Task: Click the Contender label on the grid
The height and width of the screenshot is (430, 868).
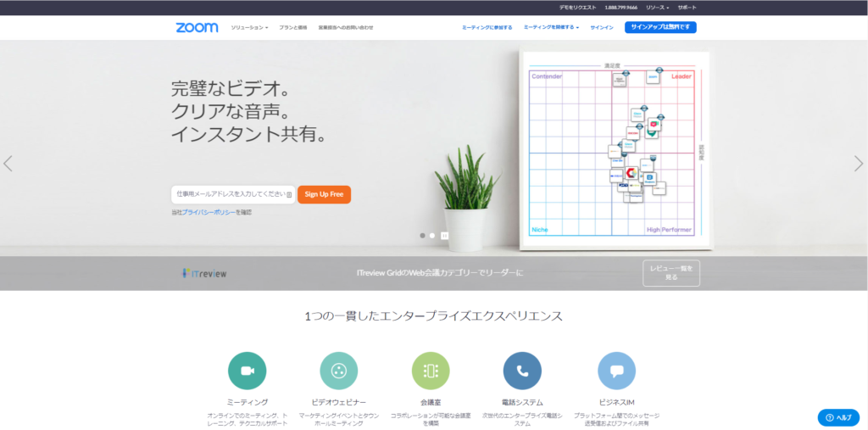Action: pyautogui.click(x=547, y=76)
